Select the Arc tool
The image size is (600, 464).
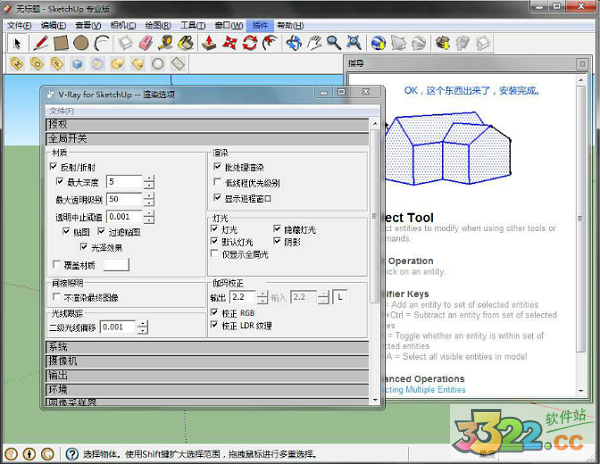(x=101, y=43)
